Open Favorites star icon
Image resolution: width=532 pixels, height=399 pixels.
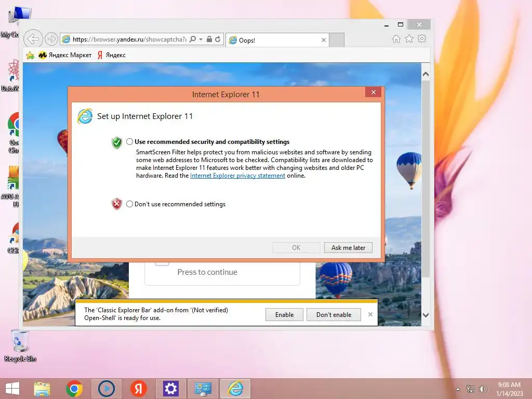pyautogui.click(x=409, y=38)
